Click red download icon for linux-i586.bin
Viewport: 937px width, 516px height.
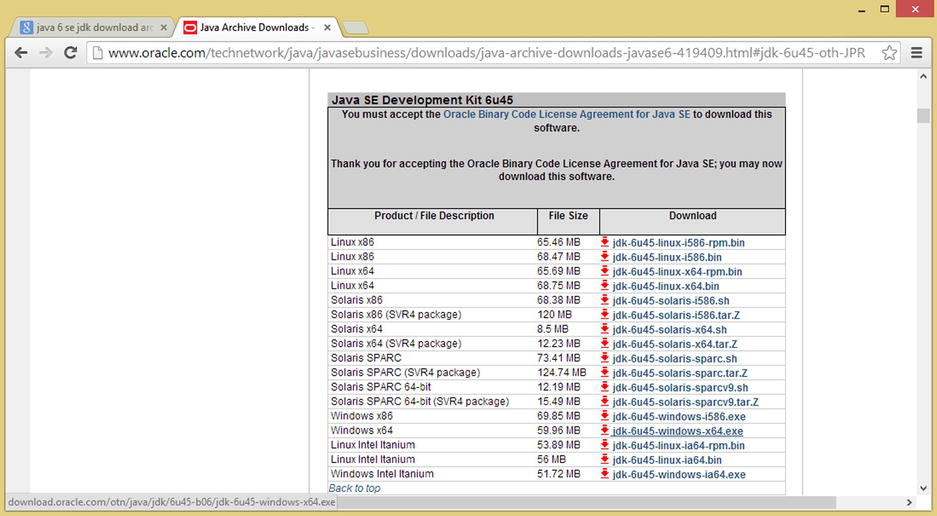tap(605, 256)
